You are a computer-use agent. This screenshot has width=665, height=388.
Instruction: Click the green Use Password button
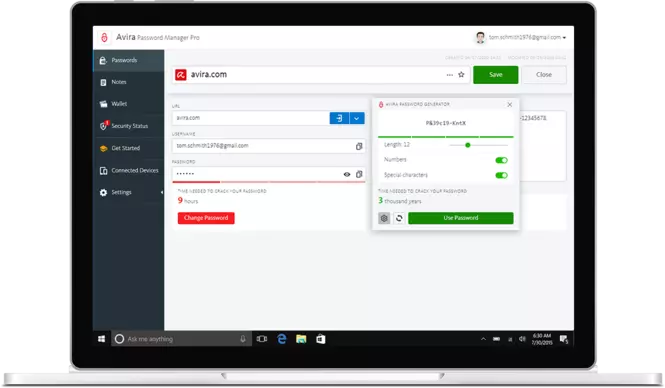(x=461, y=218)
